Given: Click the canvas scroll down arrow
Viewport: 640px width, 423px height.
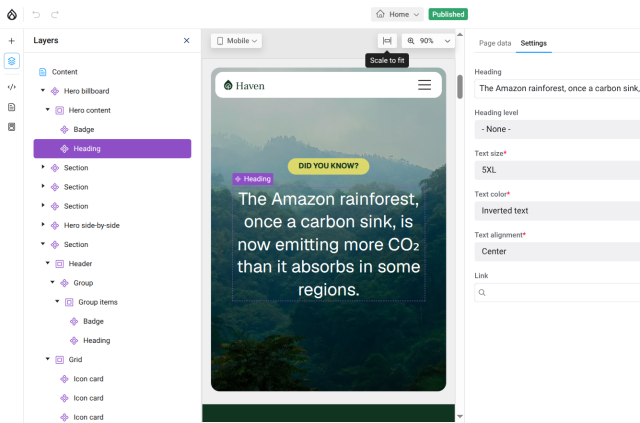Looking at the screenshot, I should (x=460, y=416).
